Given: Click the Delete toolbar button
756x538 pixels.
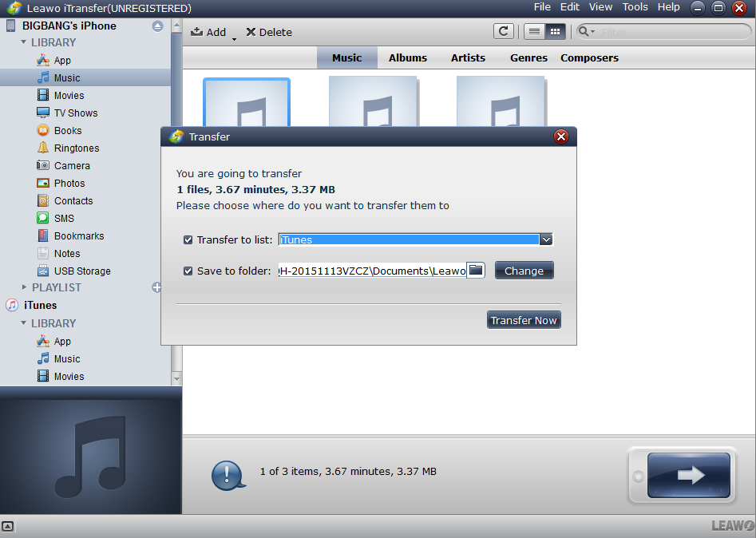Looking at the screenshot, I should tap(269, 32).
